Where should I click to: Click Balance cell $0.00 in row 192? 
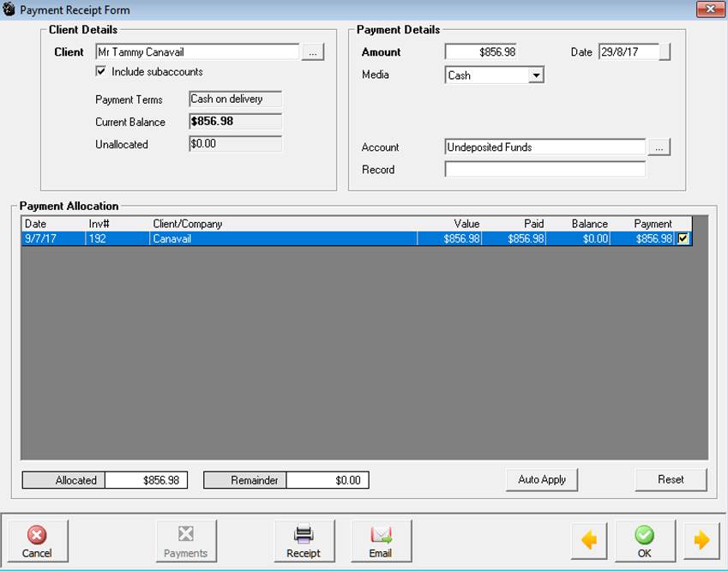pos(578,238)
